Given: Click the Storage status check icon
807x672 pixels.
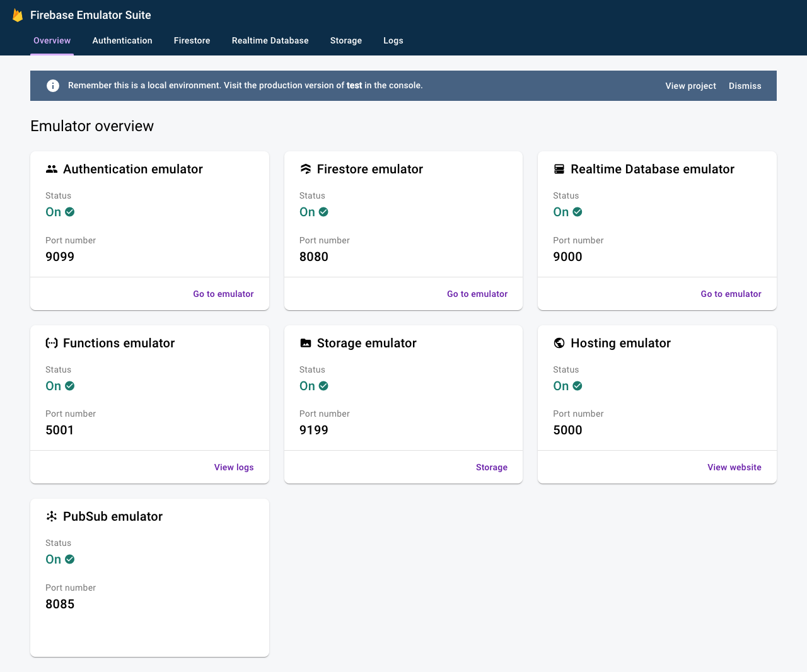Looking at the screenshot, I should tap(323, 386).
